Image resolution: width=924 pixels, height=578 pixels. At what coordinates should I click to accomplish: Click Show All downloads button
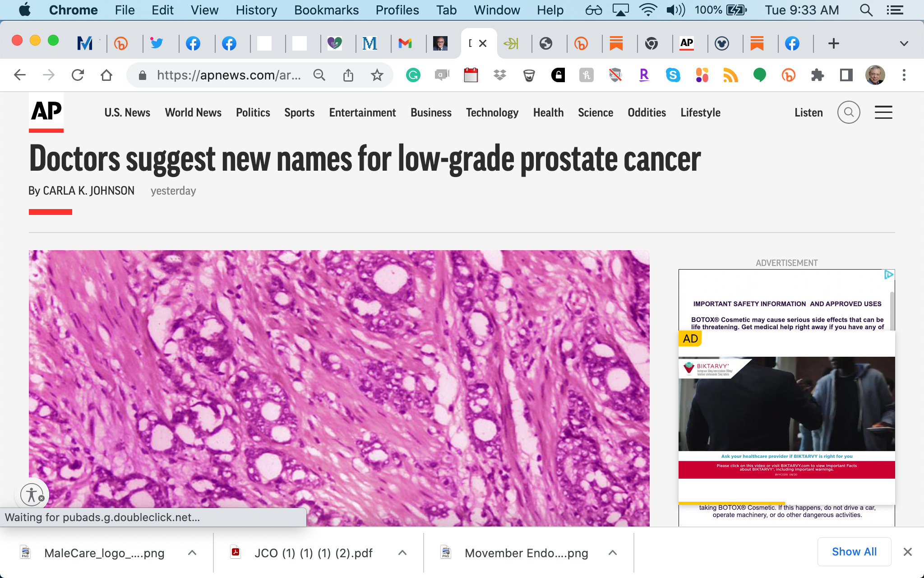tap(854, 551)
